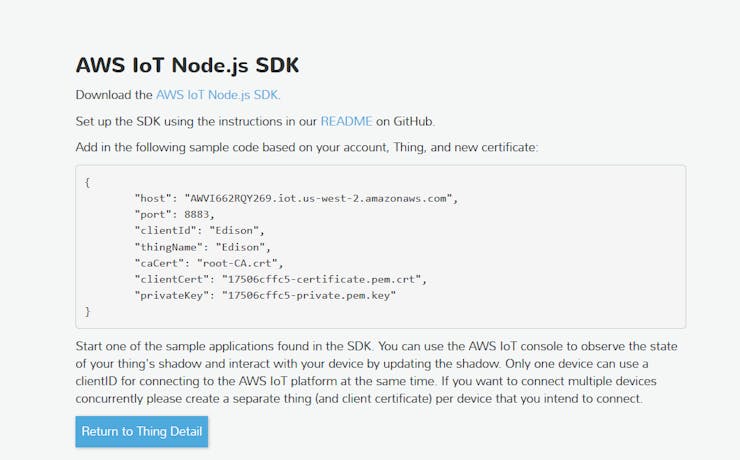Click the opening curly brace of the code
This screenshot has width=740, height=460.
88,182
